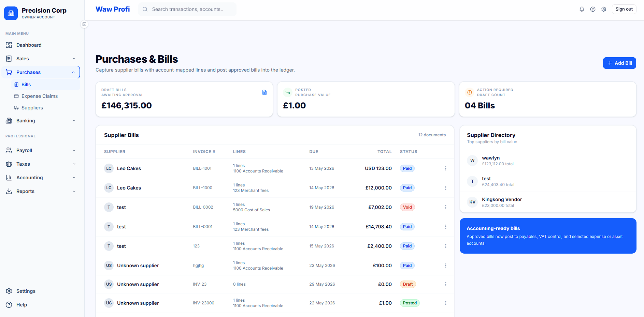Open settings gear icon in top bar
This screenshot has height=317, width=644.
click(604, 9)
